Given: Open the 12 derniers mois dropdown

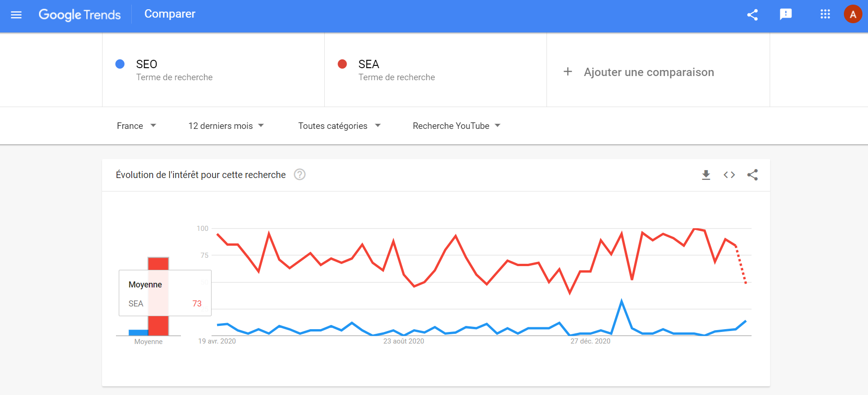Looking at the screenshot, I should pyautogui.click(x=226, y=126).
